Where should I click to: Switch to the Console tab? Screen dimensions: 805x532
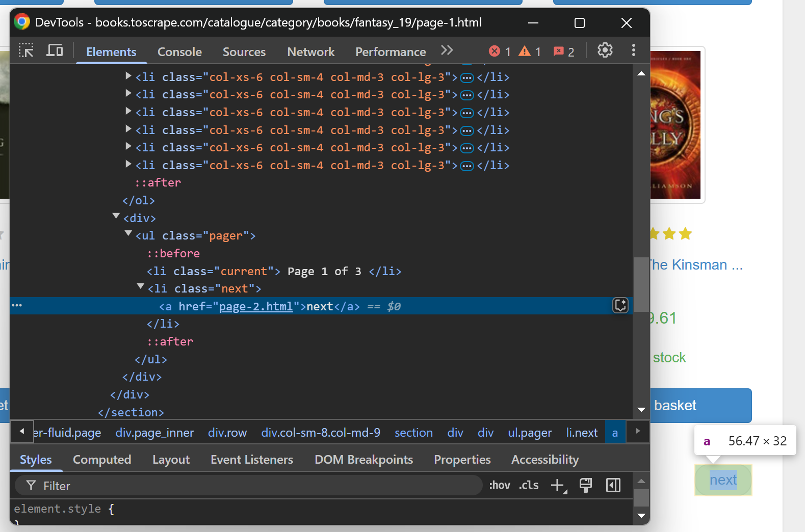pos(179,52)
